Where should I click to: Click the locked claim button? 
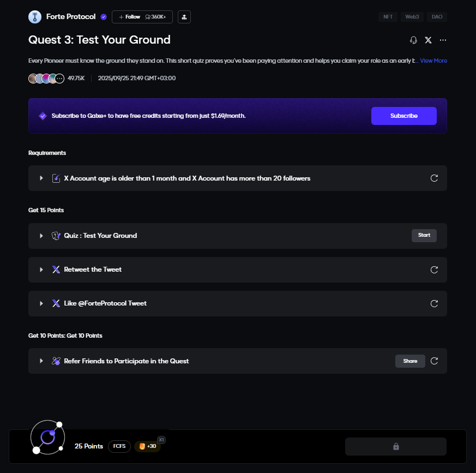(395, 446)
